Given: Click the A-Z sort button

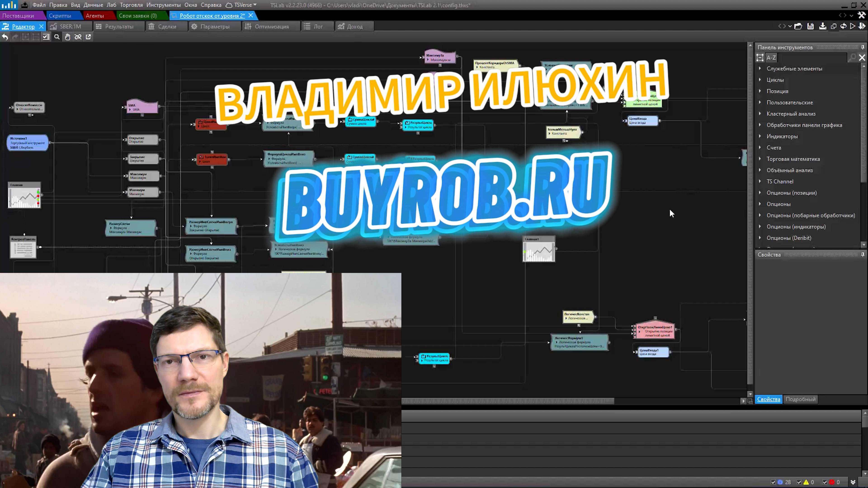Looking at the screenshot, I should pyautogui.click(x=771, y=58).
